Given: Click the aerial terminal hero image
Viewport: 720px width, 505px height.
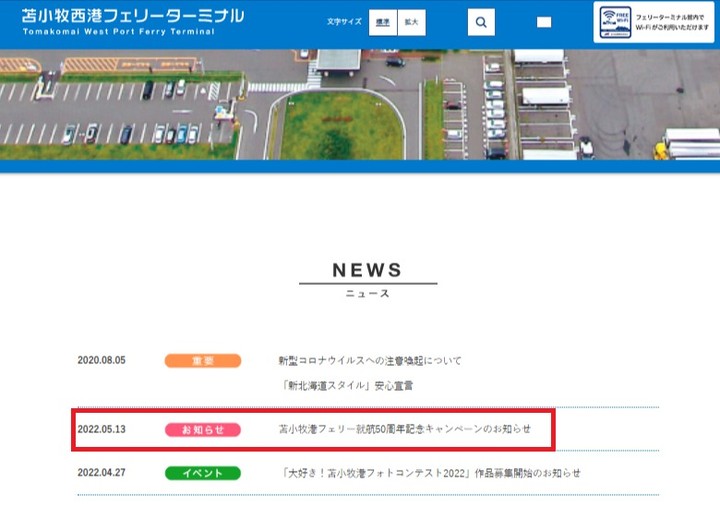Looking at the screenshot, I should point(360,105).
